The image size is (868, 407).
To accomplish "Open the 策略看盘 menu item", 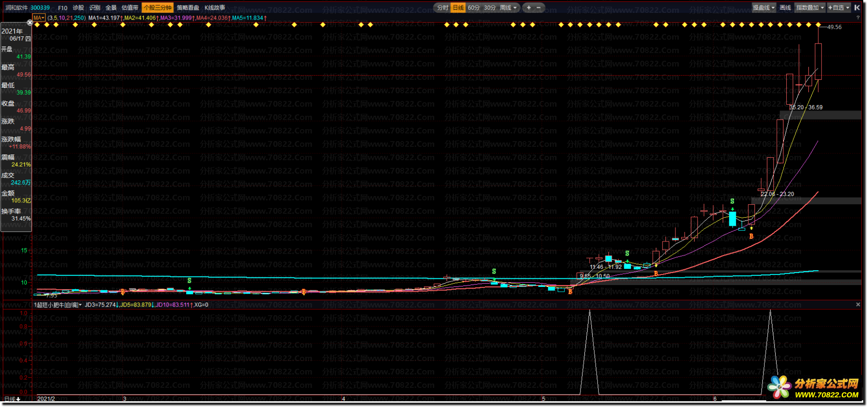I will (x=188, y=8).
